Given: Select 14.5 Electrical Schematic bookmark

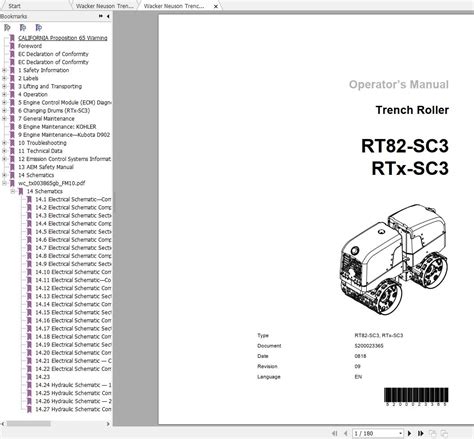Looking at the screenshot, I should pos(73,232).
